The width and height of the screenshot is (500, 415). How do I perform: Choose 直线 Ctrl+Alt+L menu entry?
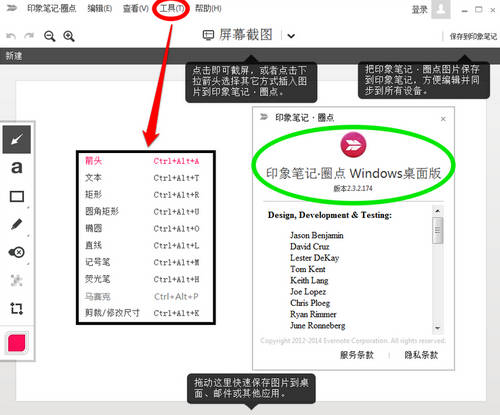click(x=142, y=245)
